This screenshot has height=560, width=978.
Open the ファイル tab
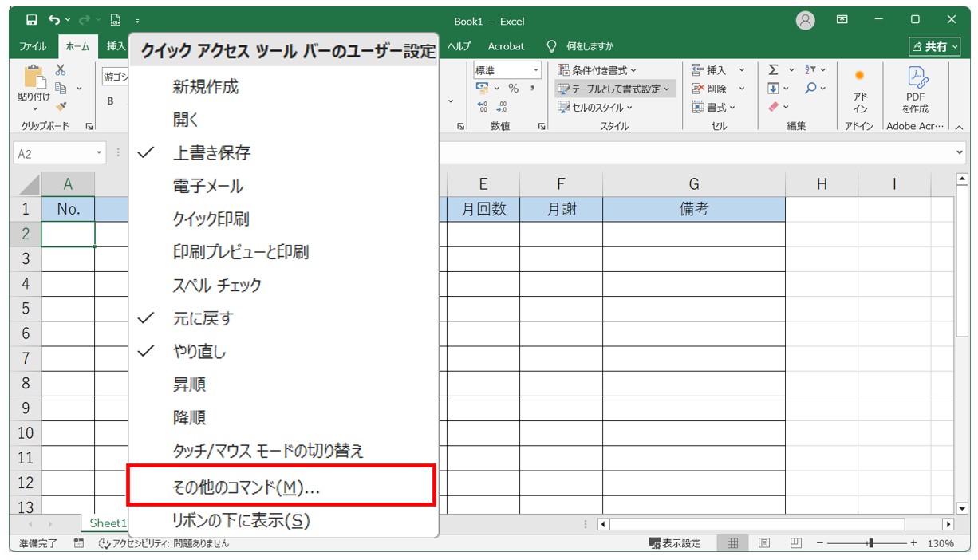[x=33, y=46]
